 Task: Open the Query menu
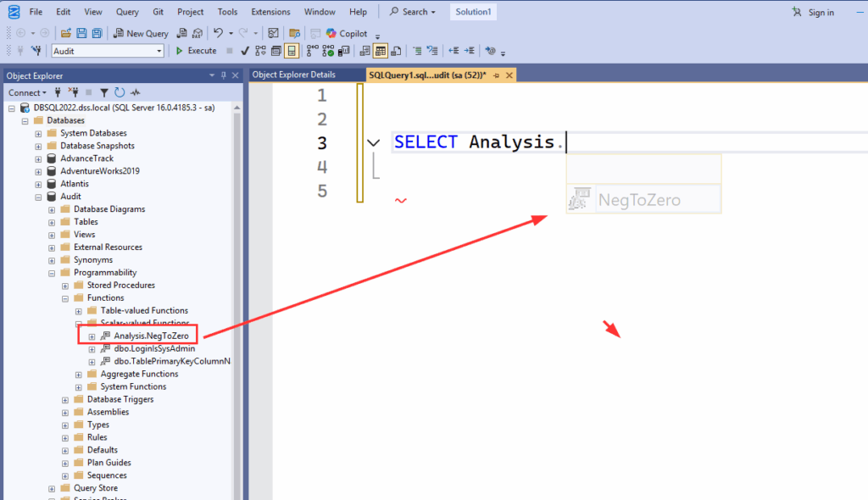[127, 12]
